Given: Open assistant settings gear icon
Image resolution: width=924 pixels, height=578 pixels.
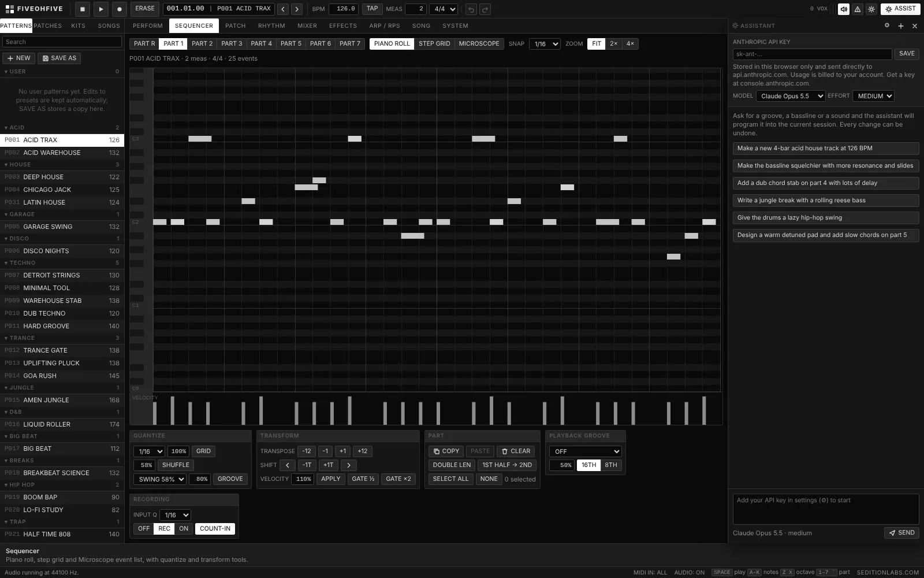Looking at the screenshot, I should [887, 25].
